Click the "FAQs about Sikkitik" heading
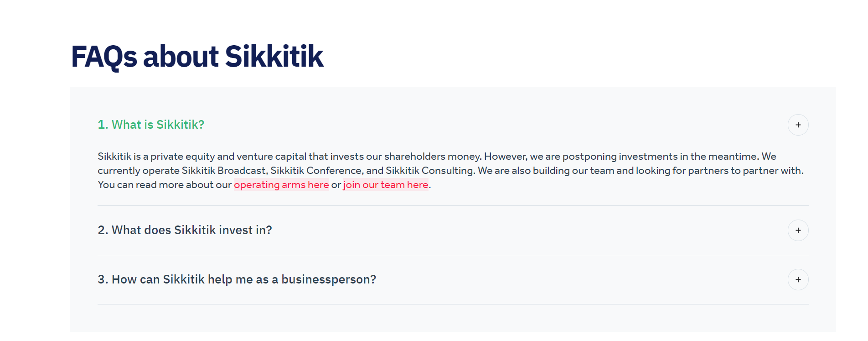This screenshot has height=341, width=868. [x=197, y=57]
